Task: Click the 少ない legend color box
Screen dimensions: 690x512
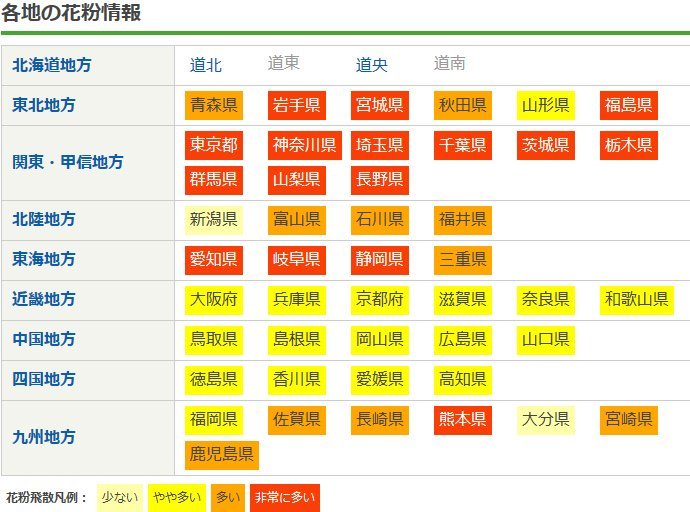Action: (119, 497)
